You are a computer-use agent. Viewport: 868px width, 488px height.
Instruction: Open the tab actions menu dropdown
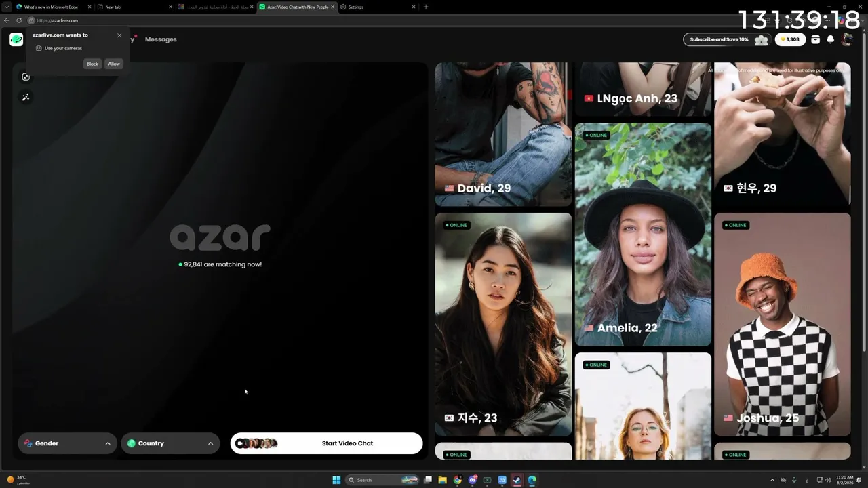tap(7, 7)
